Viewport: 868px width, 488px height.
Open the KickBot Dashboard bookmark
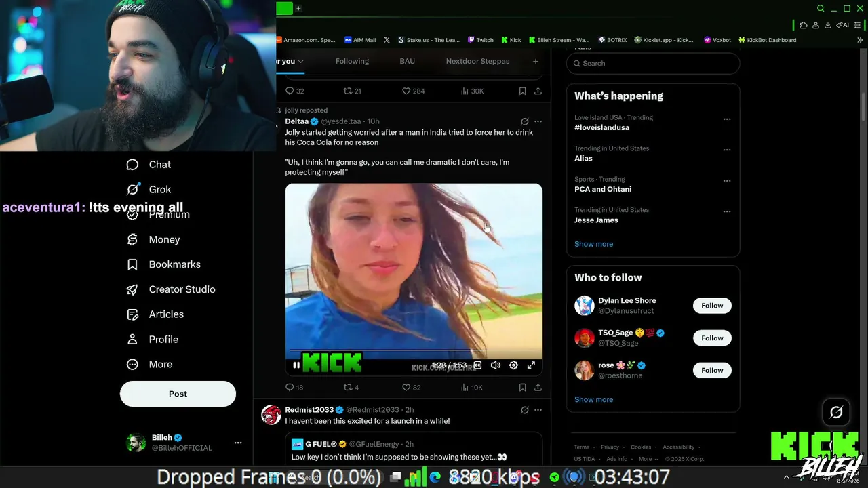pos(767,40)
